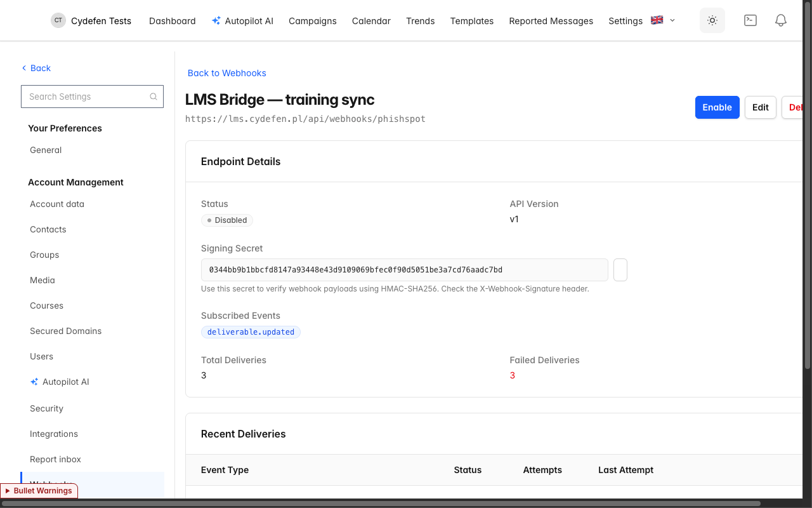This screenshot has width=812, height=508.
Task: Open Security settings
Action: 47,408
